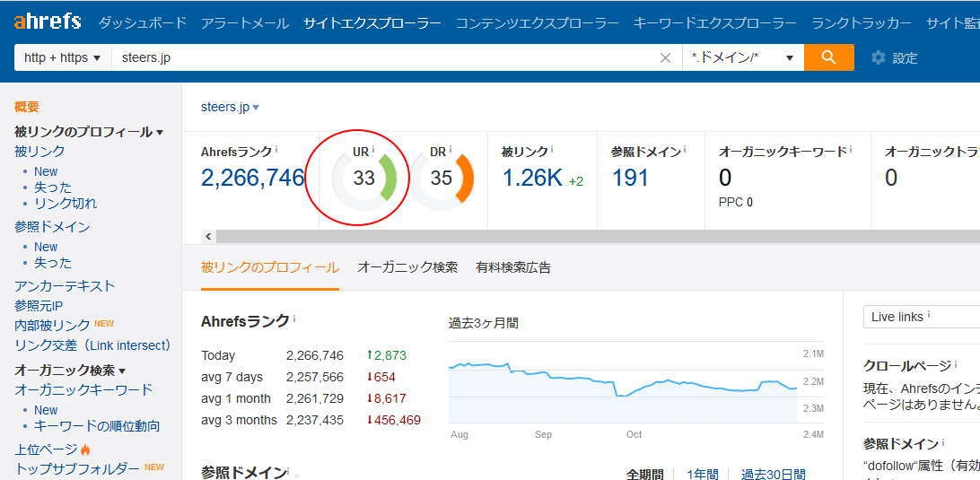This screenshot has width=980, height=480.
Task: Click the Ahrefs logo
Action: point(47,22)
